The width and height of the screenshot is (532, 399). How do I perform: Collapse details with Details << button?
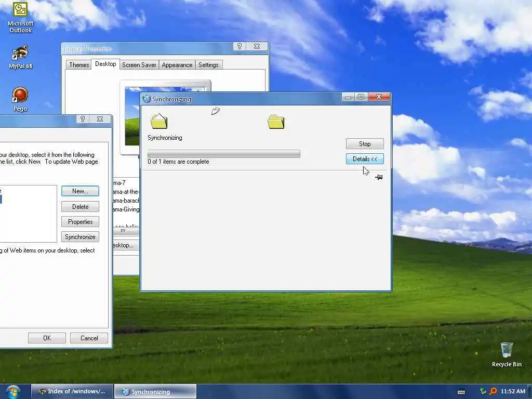365,159
